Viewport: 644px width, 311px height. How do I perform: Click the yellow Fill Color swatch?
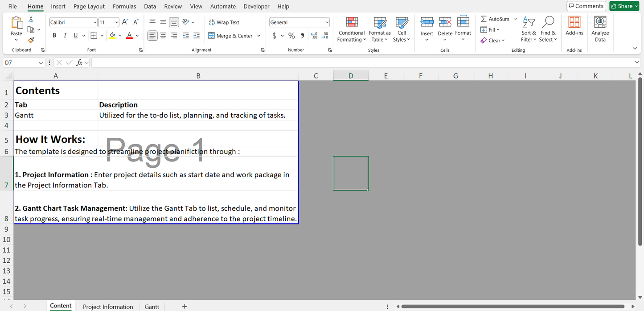(112, 36)
